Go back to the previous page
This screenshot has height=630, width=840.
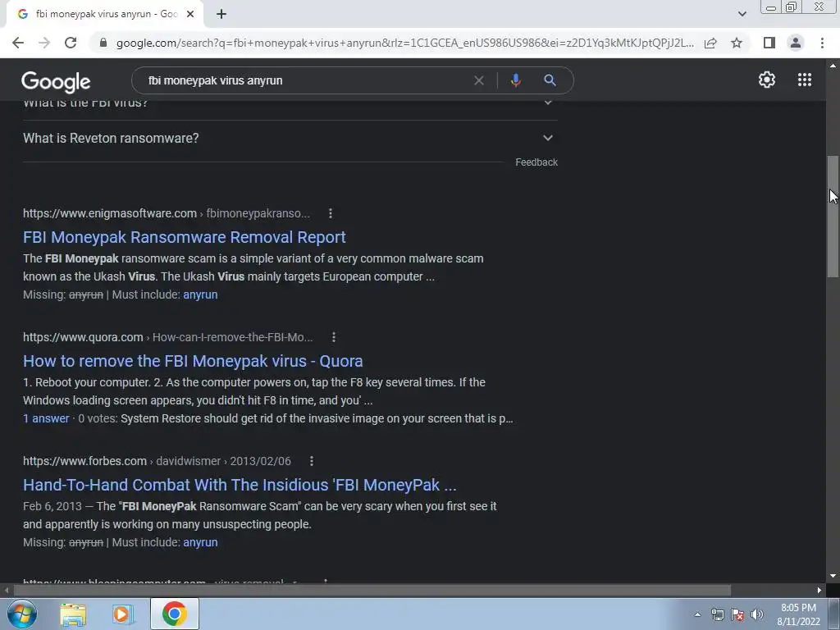(18, 43)
